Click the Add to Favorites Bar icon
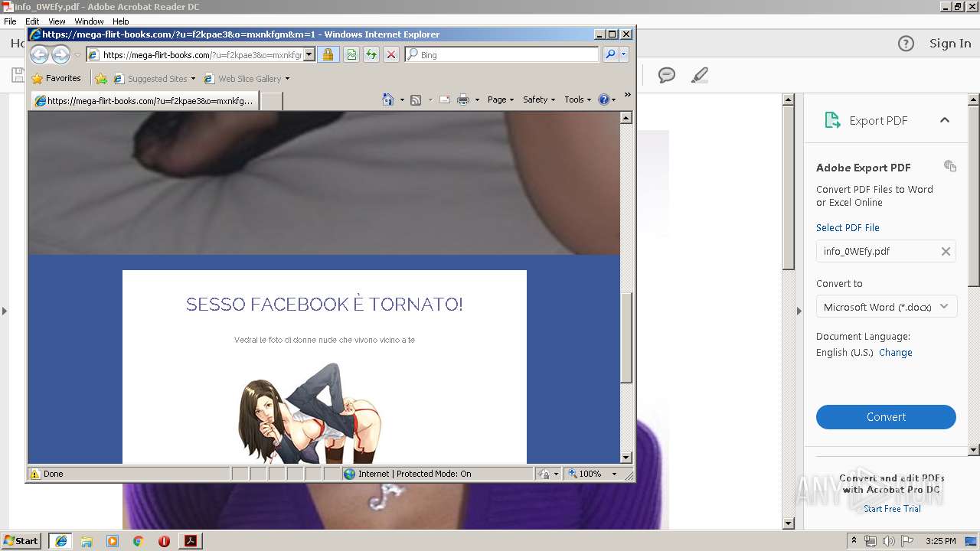Viewport: 980px width, 551px height. click(x=101, y=78)
